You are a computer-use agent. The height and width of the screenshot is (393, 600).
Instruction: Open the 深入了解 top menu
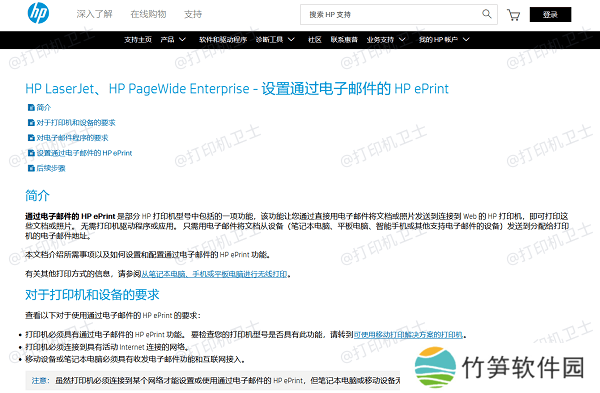tap(94, 14)
